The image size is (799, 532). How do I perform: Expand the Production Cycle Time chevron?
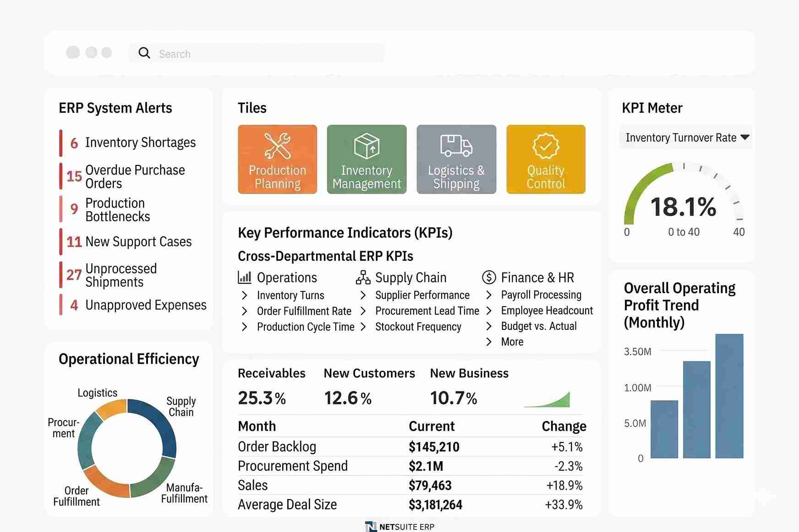click(244, 327)
